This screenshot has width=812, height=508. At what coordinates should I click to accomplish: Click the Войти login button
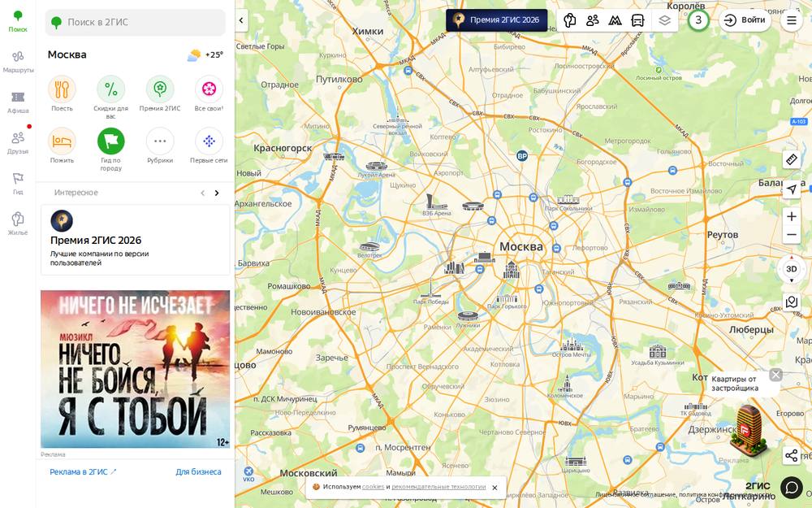[745, 20]
